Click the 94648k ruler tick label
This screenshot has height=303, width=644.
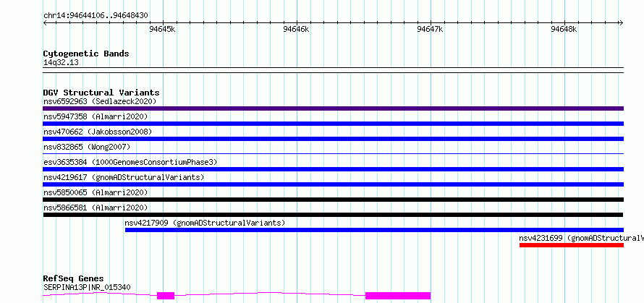point(564,30)
